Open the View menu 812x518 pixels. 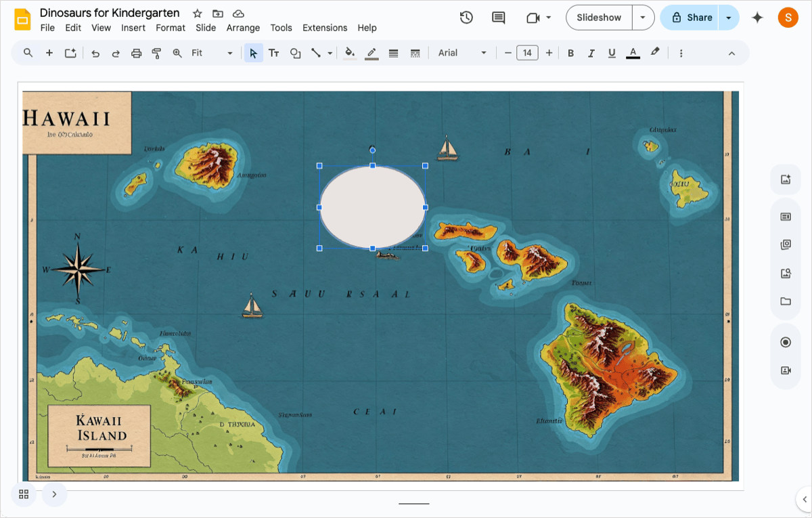point(101,28)
